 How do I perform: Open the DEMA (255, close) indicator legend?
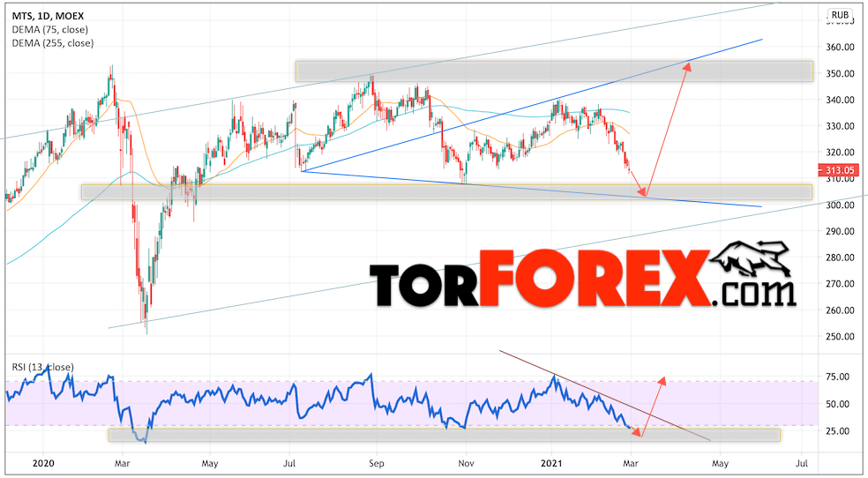[53, 42]
